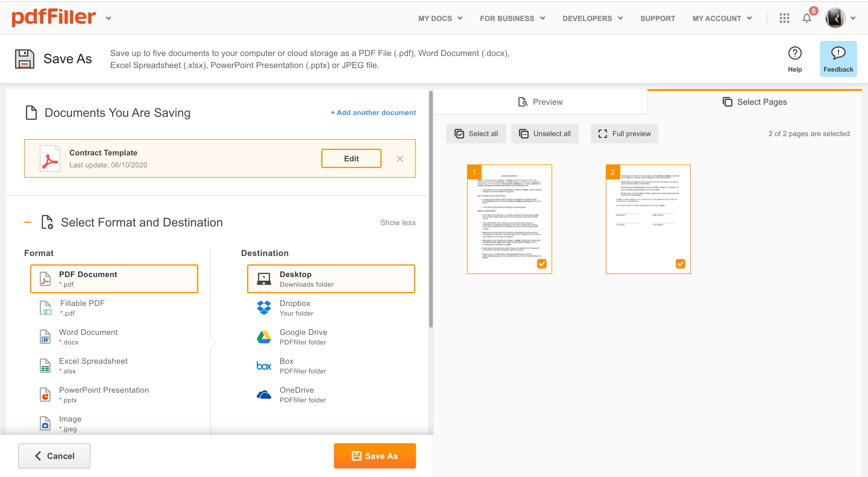Image resolution: width=868 pixels, height=477 pixels.
Task: Click the Save As floppy disk icon
Action: pos(25,59)
